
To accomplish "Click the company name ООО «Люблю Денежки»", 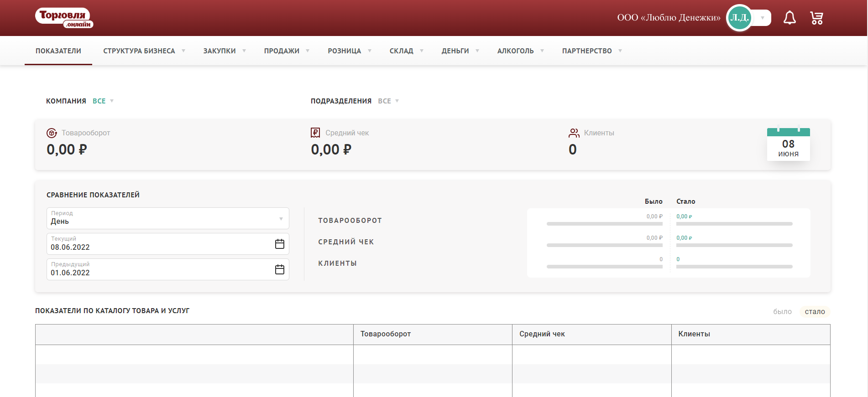I will click(x=669, y=18).
